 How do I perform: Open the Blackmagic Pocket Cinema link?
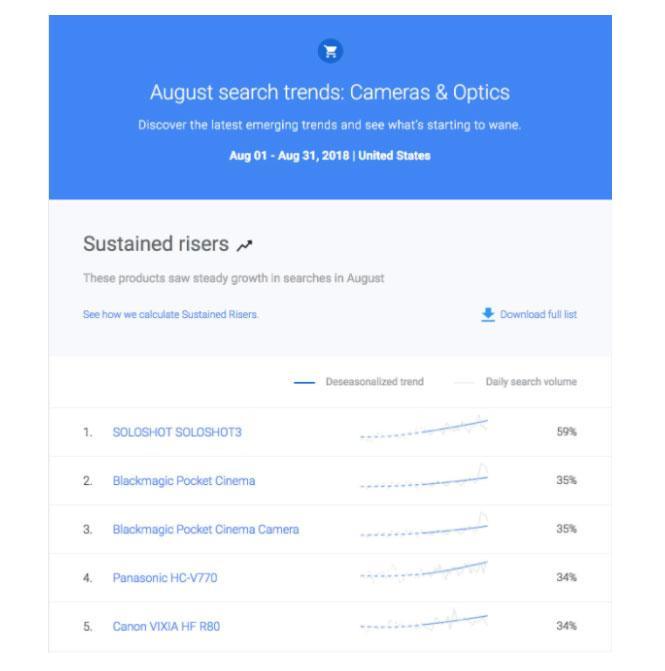[x=184, y=481]
